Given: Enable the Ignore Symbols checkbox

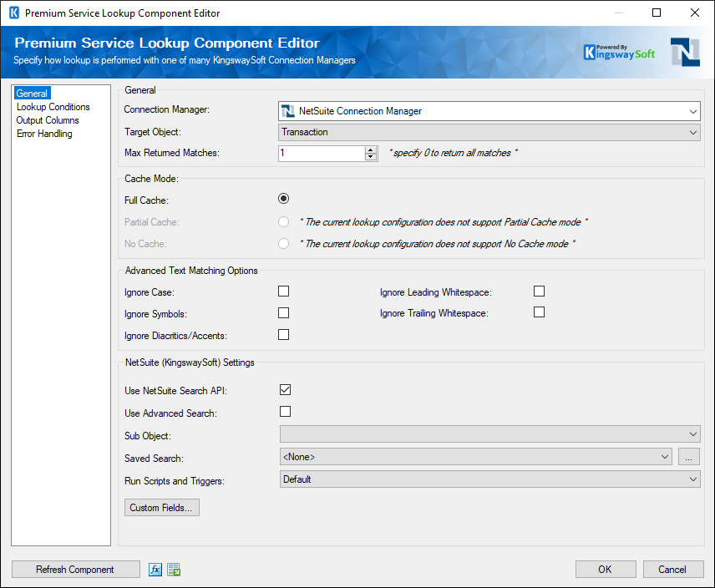Looking at the screenshot, I should (284, 312).
